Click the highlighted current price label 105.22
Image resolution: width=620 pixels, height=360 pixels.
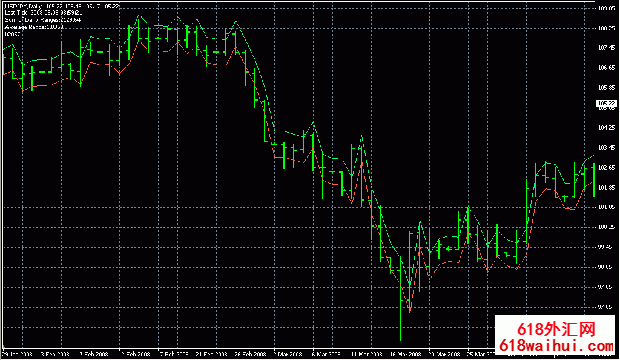[606, 104]
